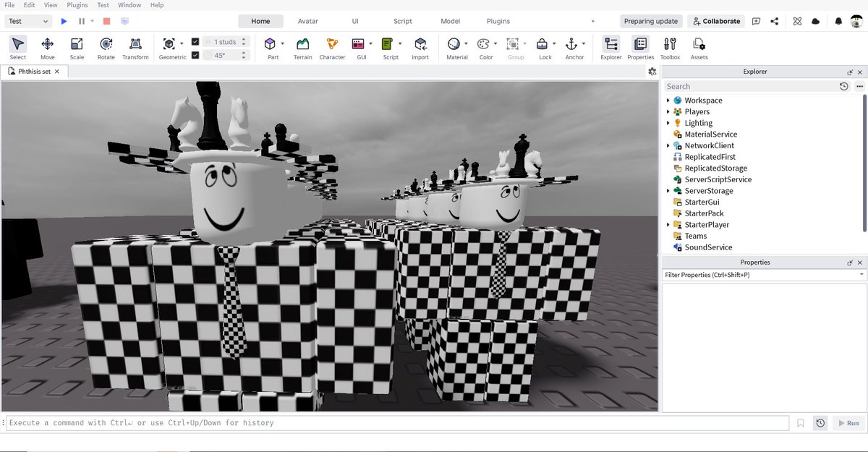Open the Terrain editor
Screen dimensions: 868x452
pos(303,48)
